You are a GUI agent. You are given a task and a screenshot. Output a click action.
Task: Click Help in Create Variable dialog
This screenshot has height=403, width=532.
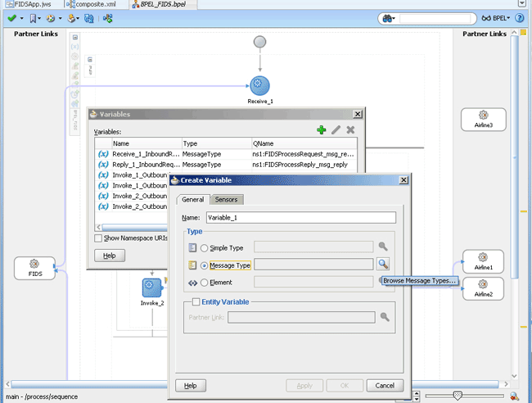pos(191,386)
